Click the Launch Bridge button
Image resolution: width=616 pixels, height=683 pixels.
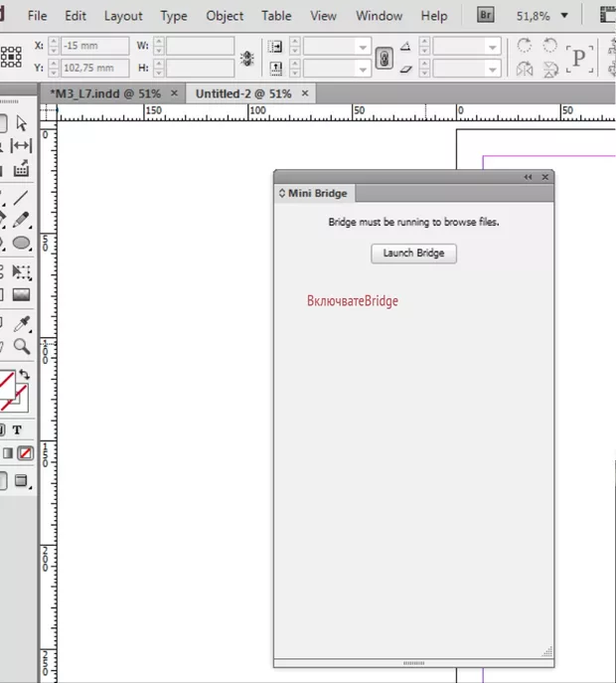click(x=413, y=254)
